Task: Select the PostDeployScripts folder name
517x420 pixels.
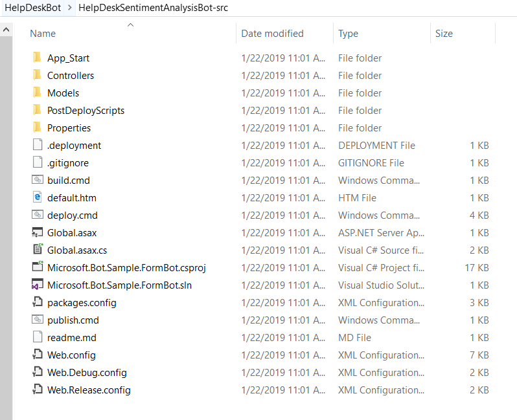Action: click(x=86, y=111)
